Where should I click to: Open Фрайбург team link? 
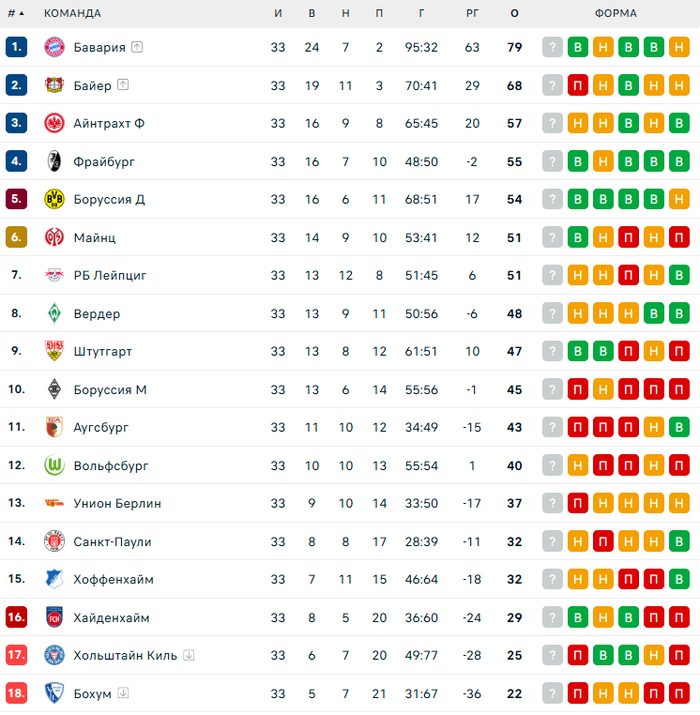coord(104,161)
